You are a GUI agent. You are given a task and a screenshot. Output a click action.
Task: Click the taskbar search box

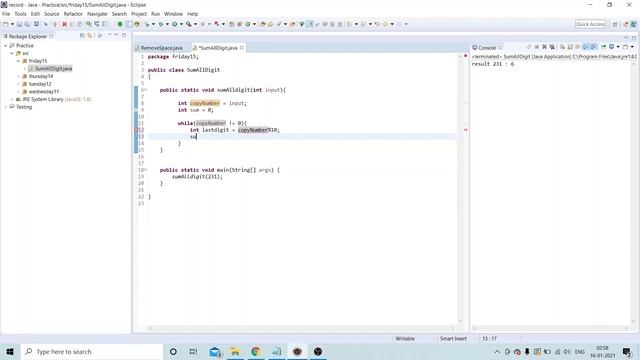(x=91, y=351)
